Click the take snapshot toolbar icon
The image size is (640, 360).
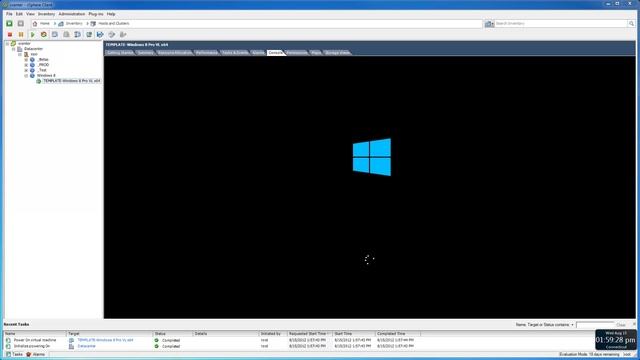(x=55, y=35)
